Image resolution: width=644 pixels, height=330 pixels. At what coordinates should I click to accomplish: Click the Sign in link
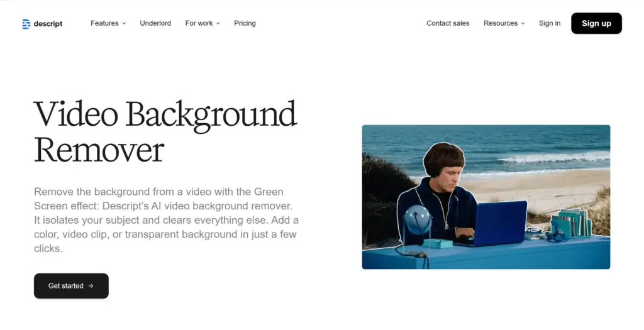(549, 23)
